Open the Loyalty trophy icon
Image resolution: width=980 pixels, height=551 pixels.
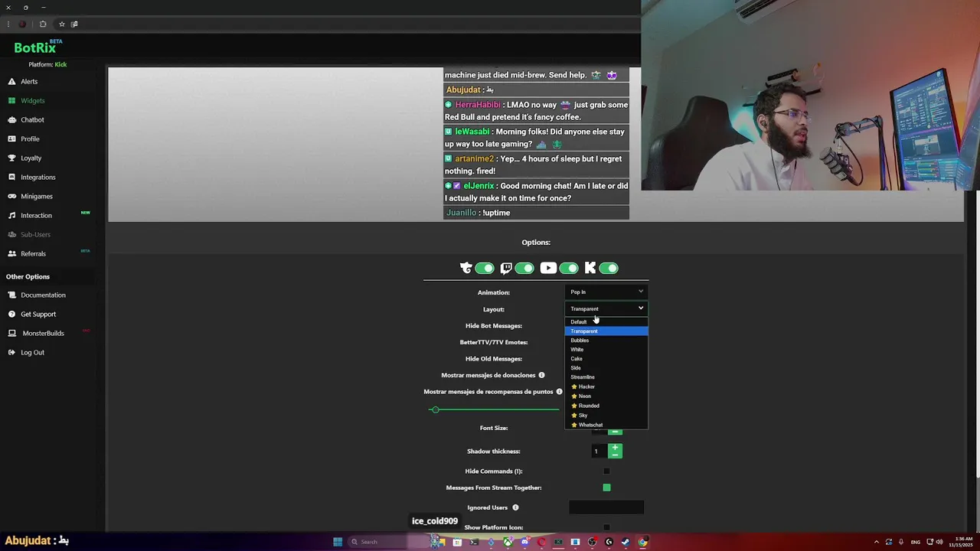coord(12,158)
